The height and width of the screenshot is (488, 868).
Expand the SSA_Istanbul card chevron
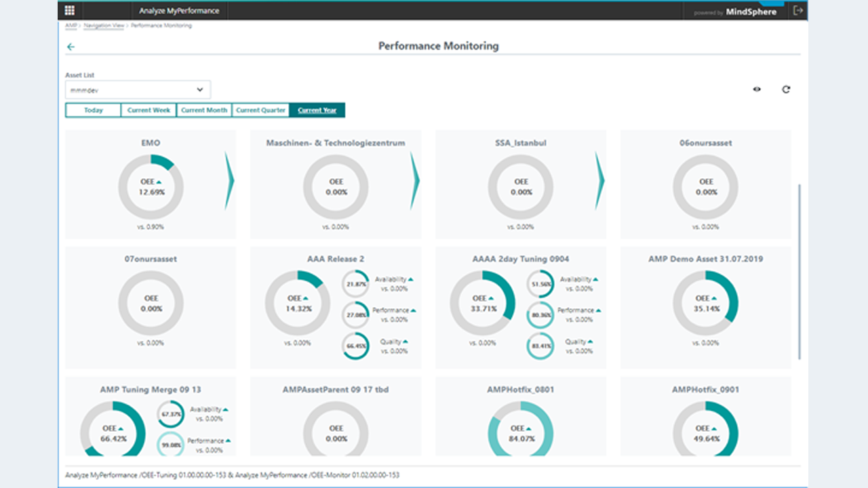(599, 181)
